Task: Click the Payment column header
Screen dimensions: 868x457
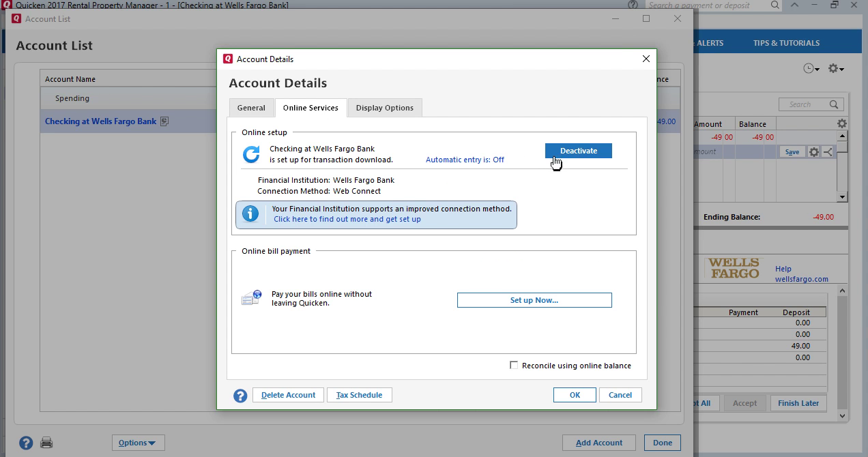Action: [743, 312]
